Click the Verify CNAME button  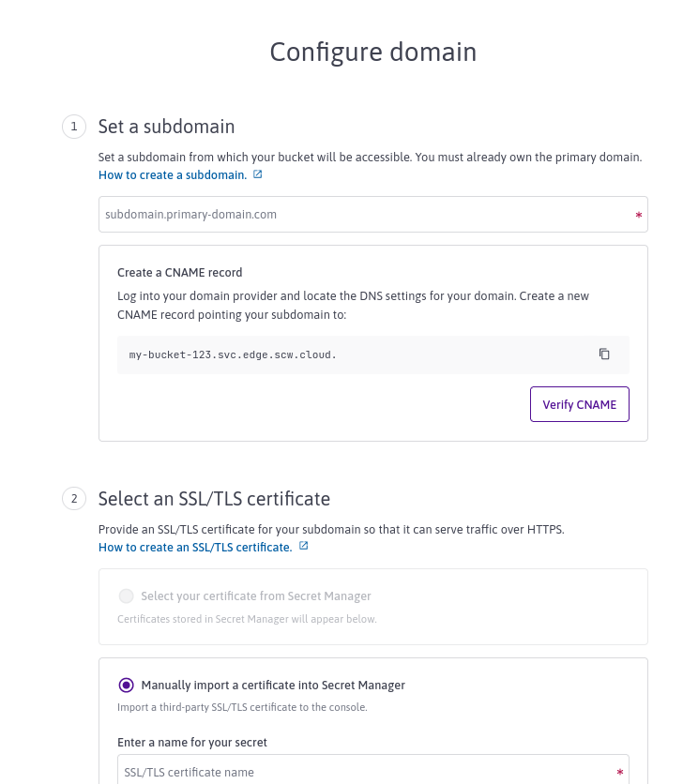579,404
